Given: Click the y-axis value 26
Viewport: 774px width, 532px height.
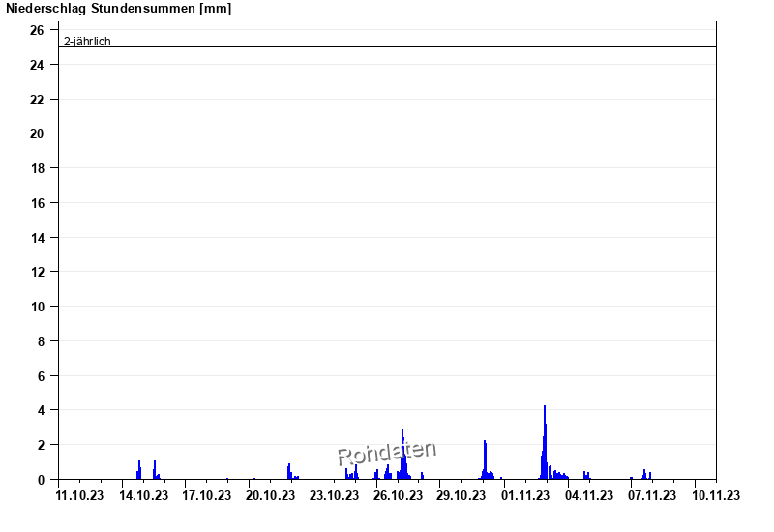Looking at the screenshot, I should coord(37,30).
